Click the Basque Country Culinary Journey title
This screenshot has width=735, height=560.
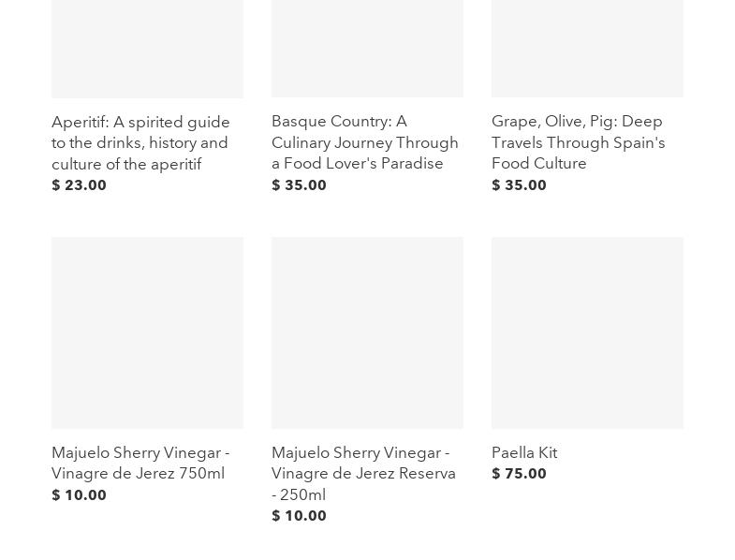(x=364, y=142)
